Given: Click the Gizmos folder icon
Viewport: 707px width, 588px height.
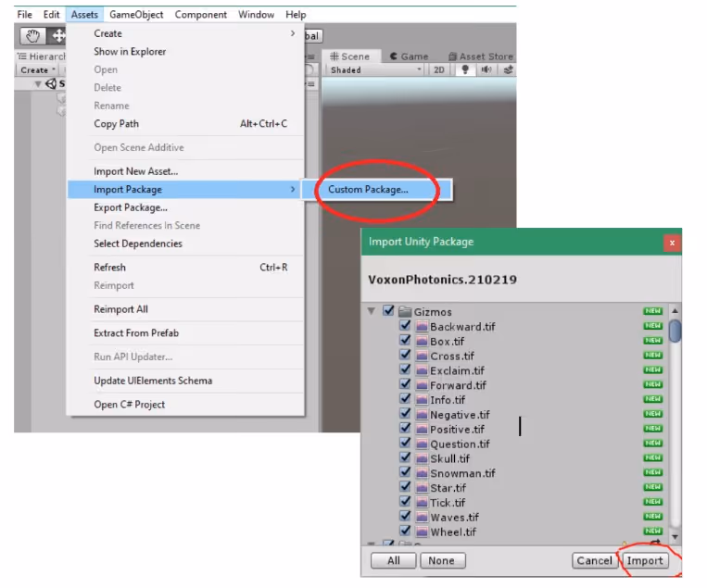Looking at the screenshot, I should pyautogui.click(x=405, y=311).
